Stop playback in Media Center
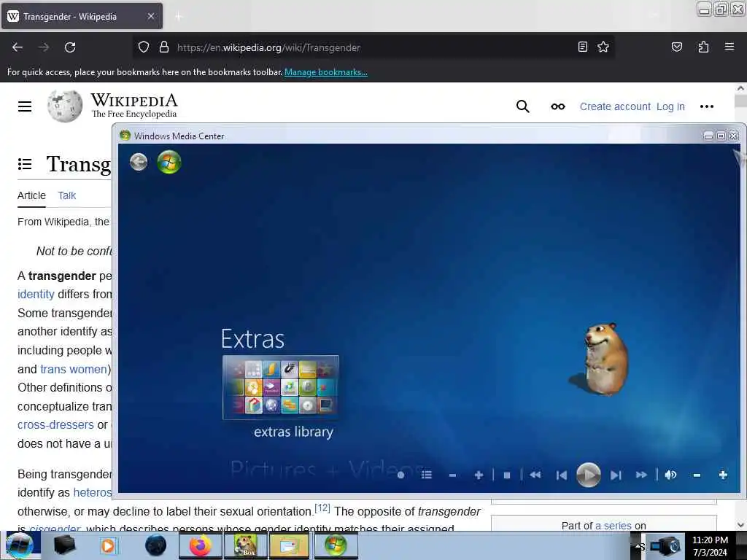 [x=507, y=475]
